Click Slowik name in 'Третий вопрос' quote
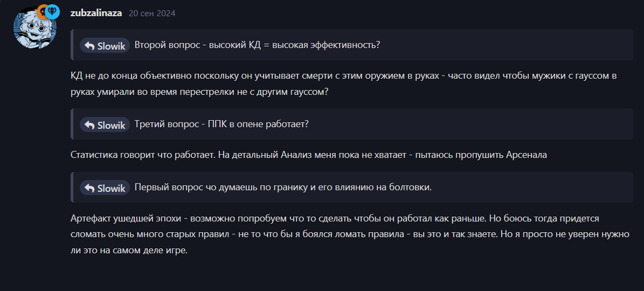The image size is (644, 291). (x=112, y=125)
